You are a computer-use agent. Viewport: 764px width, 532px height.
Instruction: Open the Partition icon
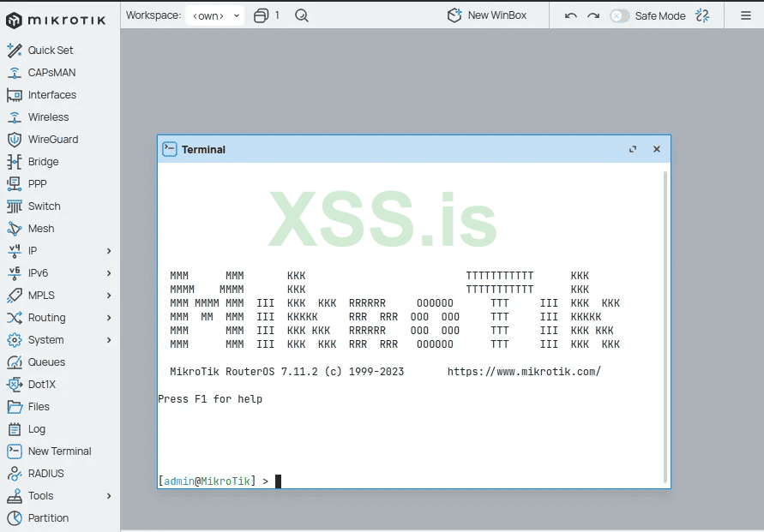15,518
